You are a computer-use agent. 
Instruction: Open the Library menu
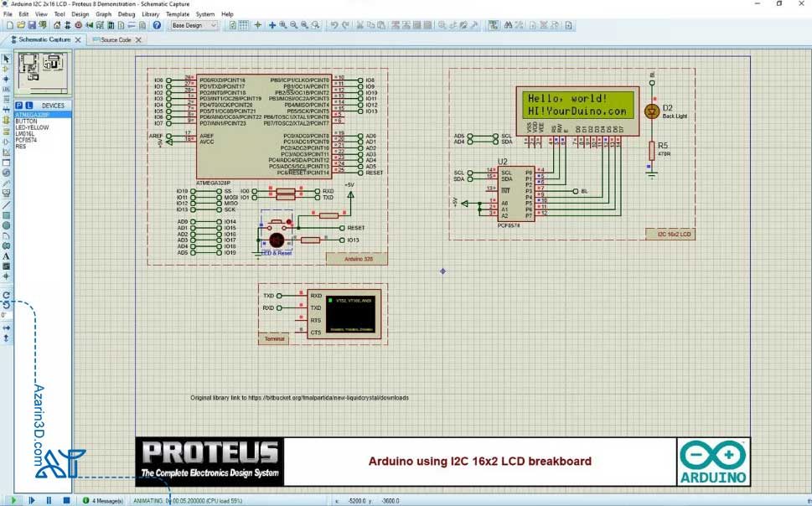click(151, 14)
